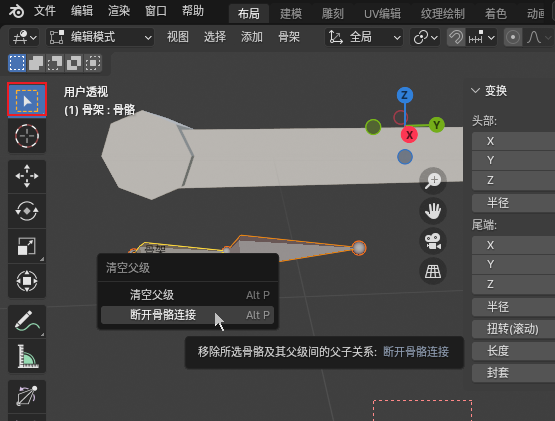Screen dimensions: 555x421
Task: Click the tail Z field
Action: coord(513,284)
